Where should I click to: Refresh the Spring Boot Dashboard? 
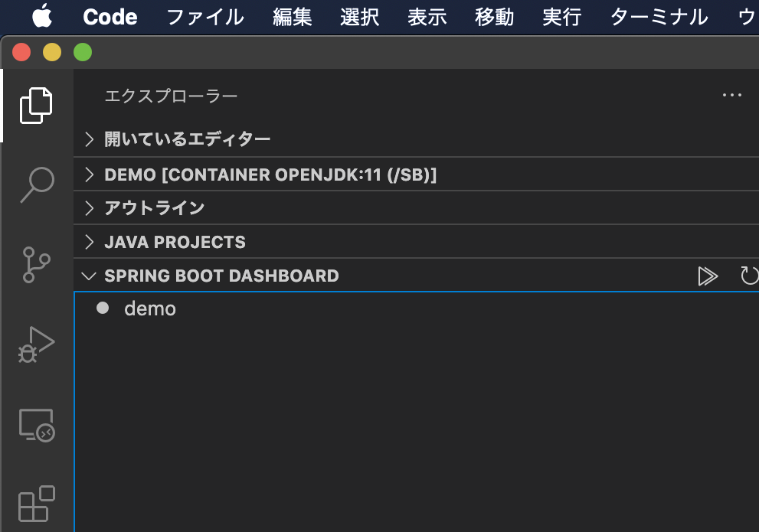pos(749,276)
